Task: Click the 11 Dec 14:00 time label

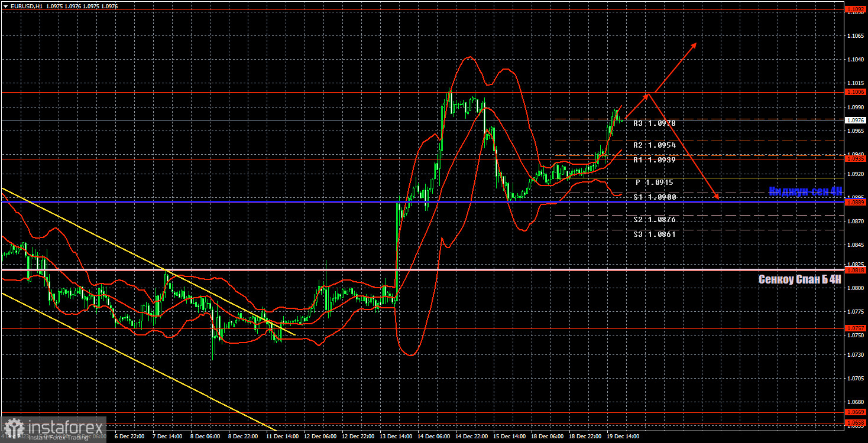Action: coord(281,437)
